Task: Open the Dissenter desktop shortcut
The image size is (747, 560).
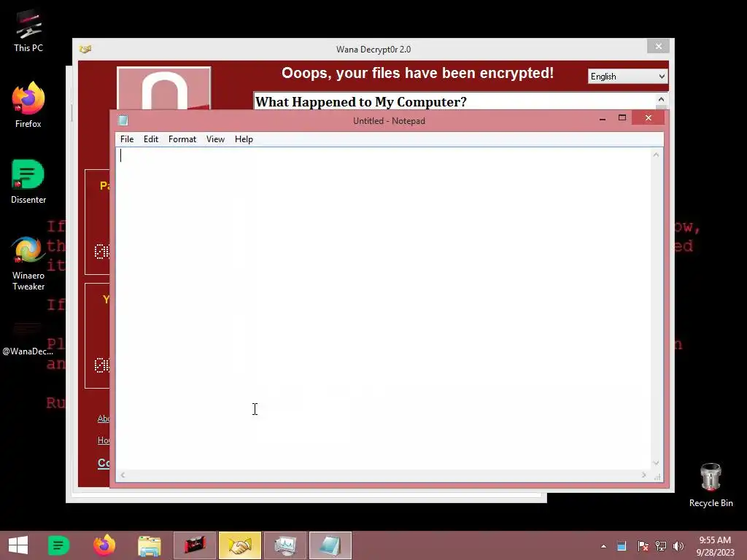Action: pos(28,181)
